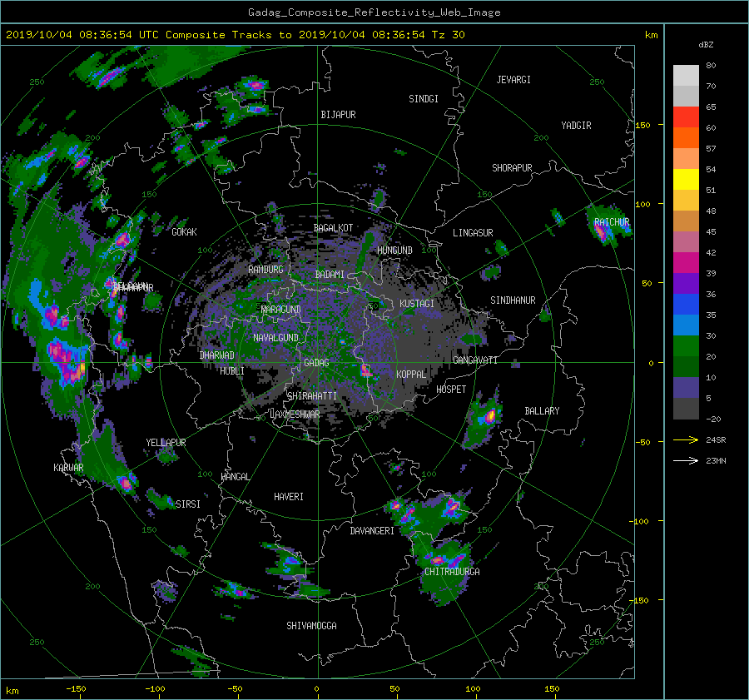Click the BADAMI label
This screenshot has height=700, width=749.
tap(330, 275)
